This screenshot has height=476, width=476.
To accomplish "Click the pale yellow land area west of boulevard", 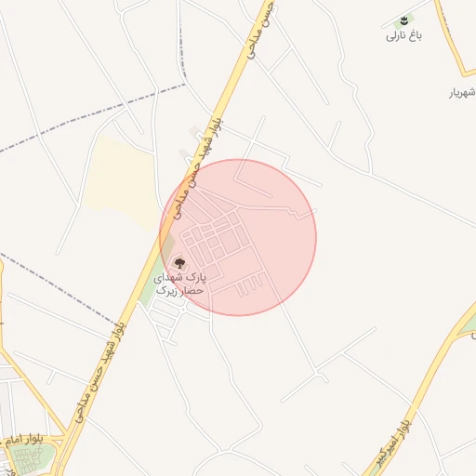I will [x=123, y=183].
